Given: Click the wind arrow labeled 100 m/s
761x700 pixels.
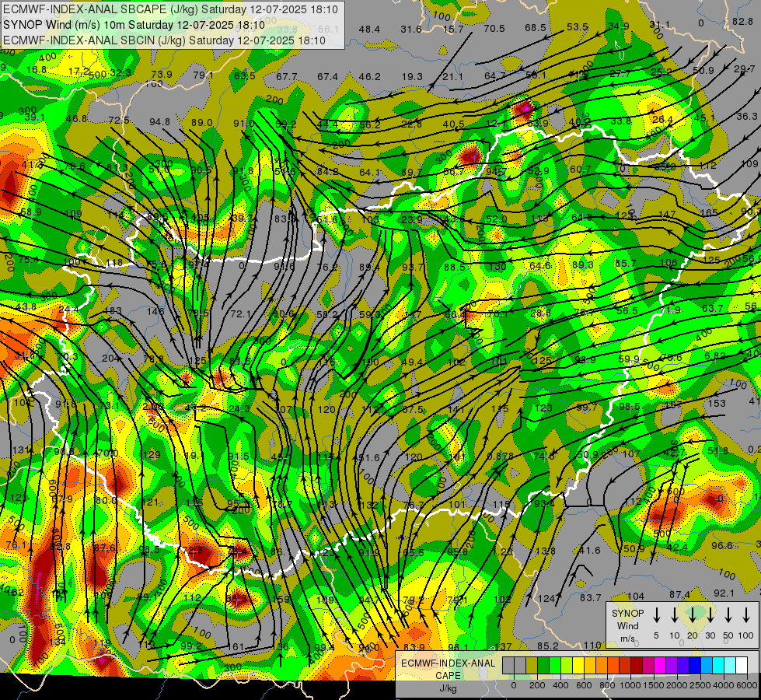Looking at the screenshot, I should point(746,615).
